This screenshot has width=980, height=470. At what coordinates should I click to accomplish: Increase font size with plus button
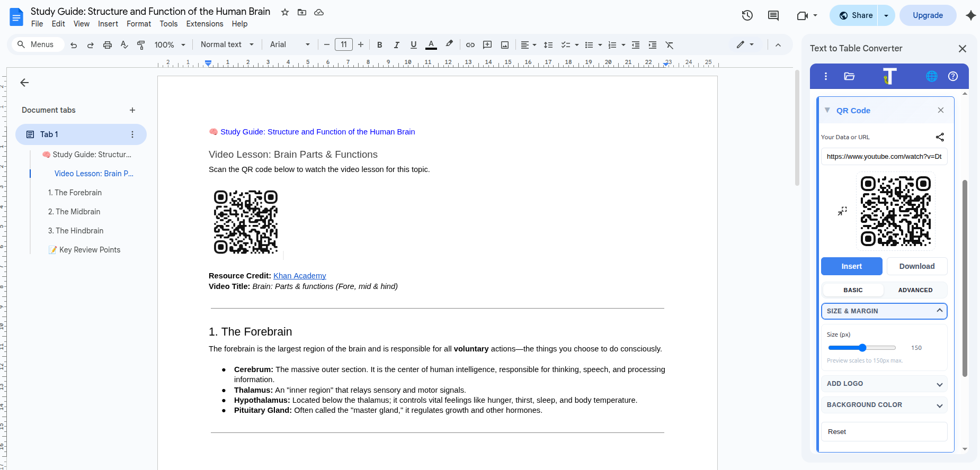click(361, 44)
